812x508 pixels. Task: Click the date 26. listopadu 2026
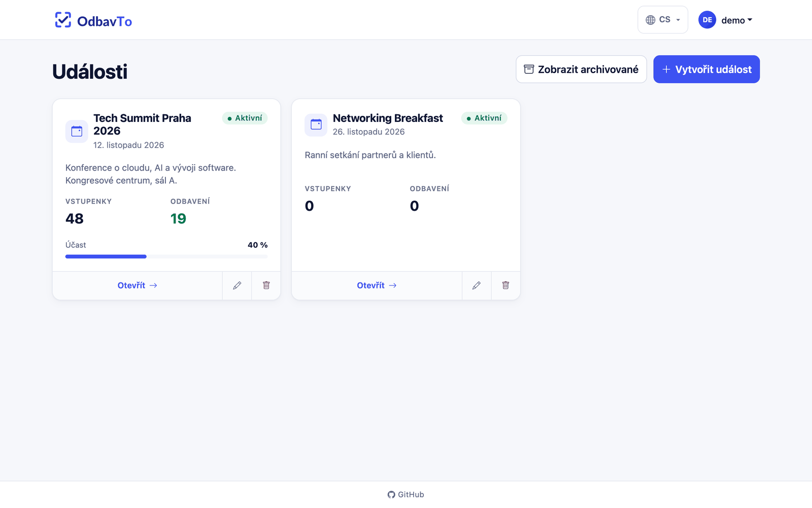click(369, 132)
